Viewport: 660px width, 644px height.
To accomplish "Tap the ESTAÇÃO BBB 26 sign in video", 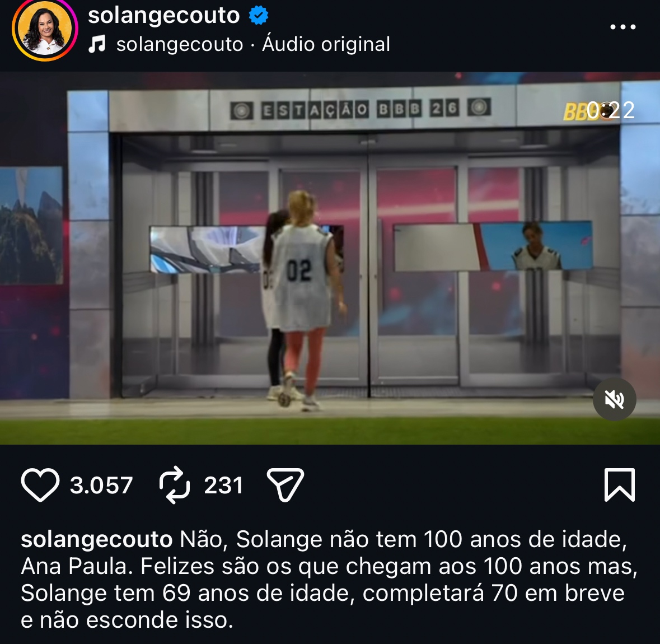I will click(x=361, y=110).
